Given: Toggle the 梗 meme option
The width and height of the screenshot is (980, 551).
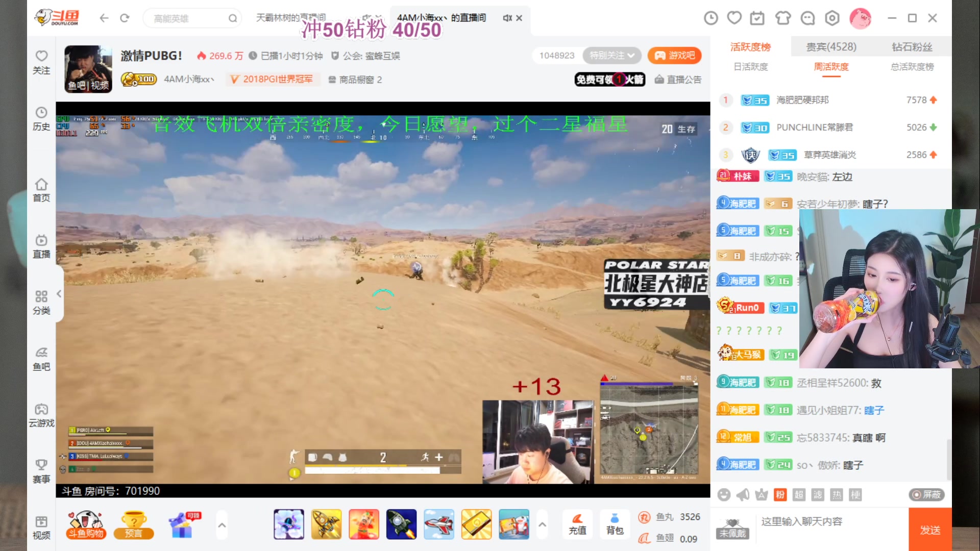Looking at the screenshot, I should (x=855, y=495).
